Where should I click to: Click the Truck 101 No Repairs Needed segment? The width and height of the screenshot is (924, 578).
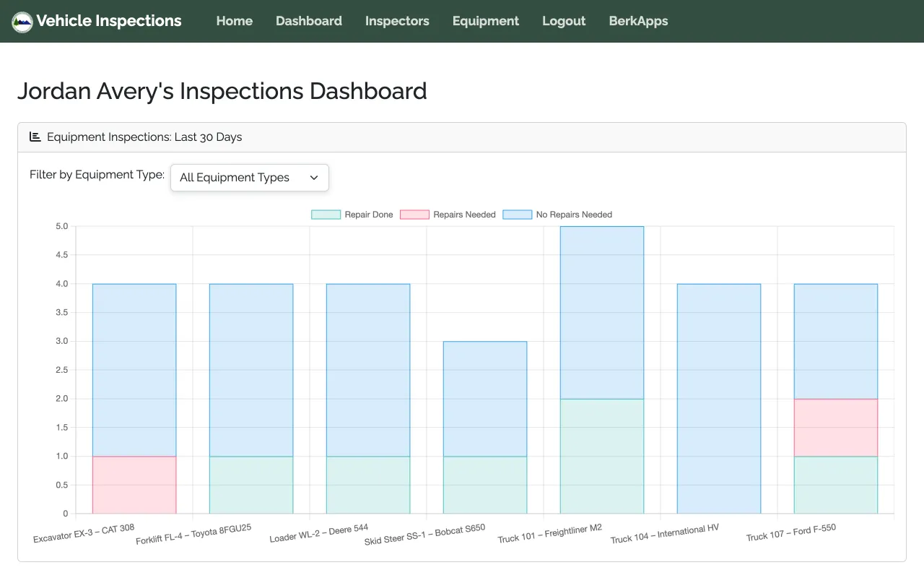point(602,313)
